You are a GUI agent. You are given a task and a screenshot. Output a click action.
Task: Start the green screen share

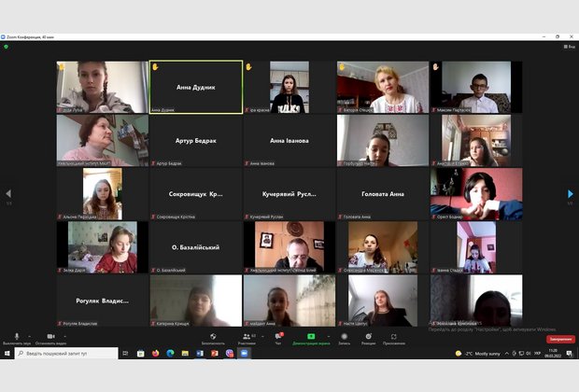point(311,339)
